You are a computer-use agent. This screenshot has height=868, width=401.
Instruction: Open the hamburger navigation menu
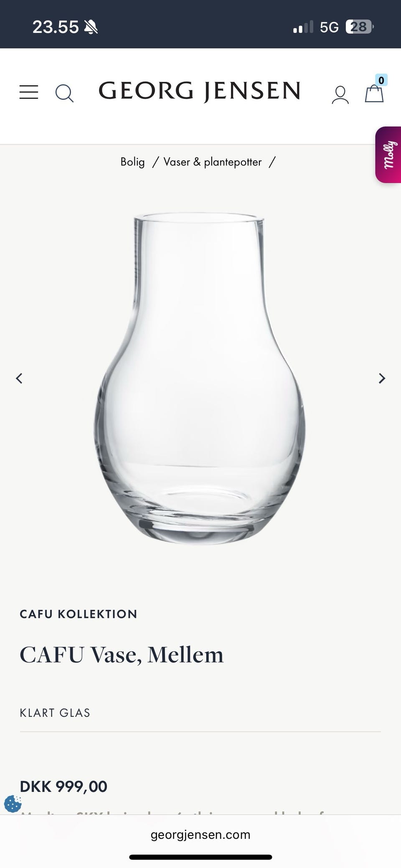29,92
